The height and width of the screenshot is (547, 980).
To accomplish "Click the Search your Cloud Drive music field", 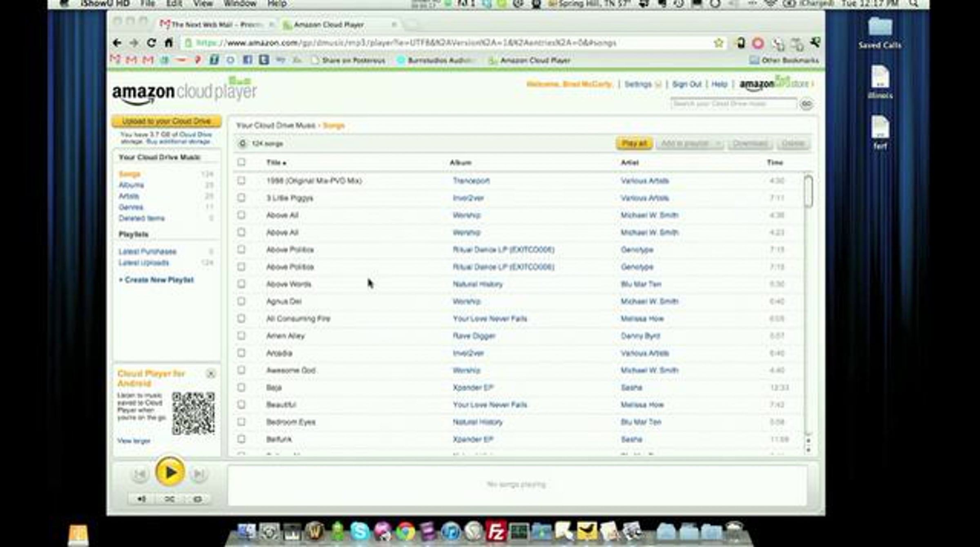I will pyautogui.click(x=733, y=104).
